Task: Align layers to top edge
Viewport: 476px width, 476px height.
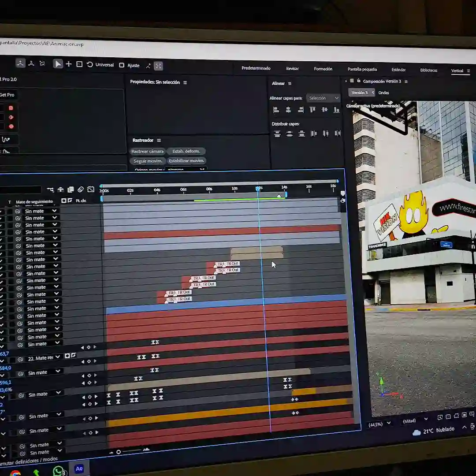Action: [x=312, y=110]
